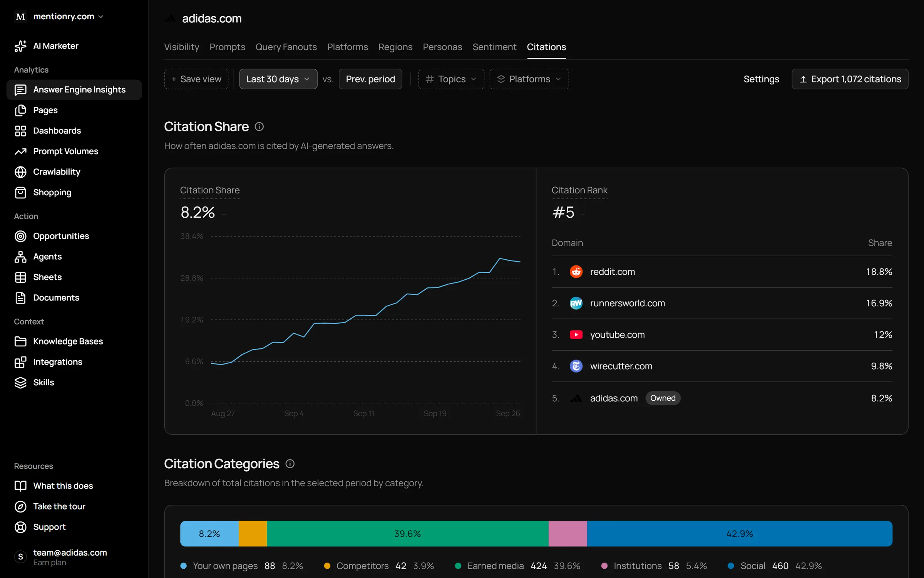Click the Opportunities target icon
This screenshot has height=578, width=924.
click(20, 236)
